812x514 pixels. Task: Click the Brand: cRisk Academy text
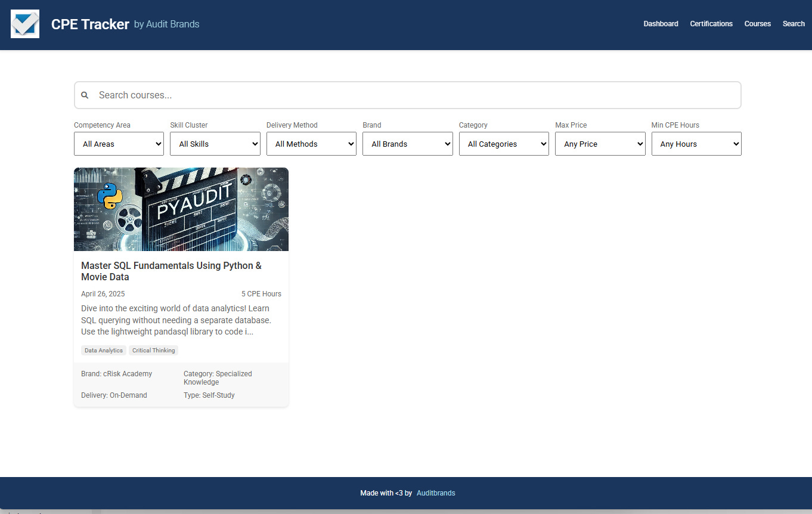click(x=117, y=374)
